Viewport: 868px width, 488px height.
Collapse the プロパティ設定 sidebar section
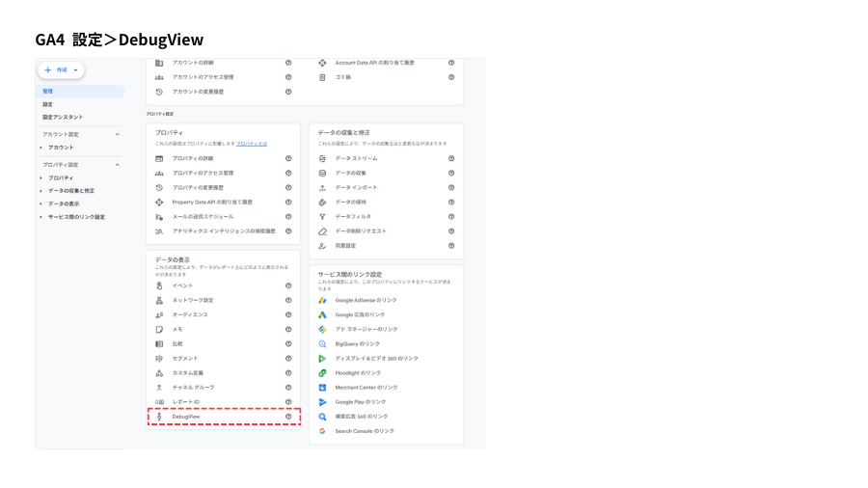[117, 165]
